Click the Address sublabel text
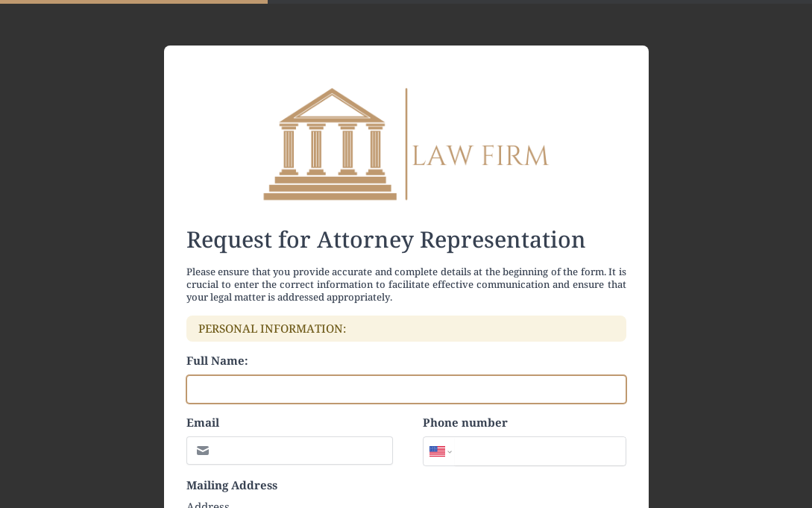This screenshot has width=812, height=508. [x=208, y=505]
